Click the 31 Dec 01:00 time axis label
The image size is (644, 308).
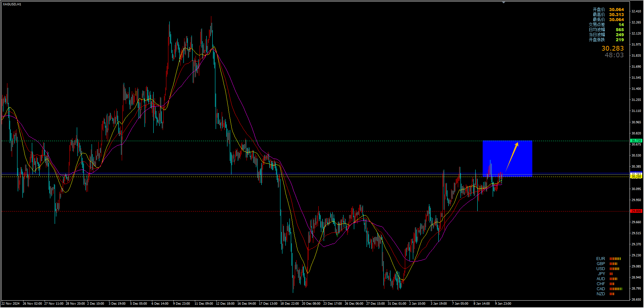tap(397, 304)
